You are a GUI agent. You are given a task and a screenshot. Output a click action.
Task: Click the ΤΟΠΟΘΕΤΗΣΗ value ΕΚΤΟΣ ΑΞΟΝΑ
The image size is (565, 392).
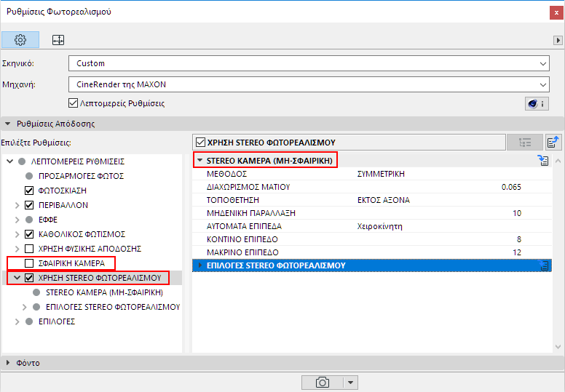[x=384, y=200]
